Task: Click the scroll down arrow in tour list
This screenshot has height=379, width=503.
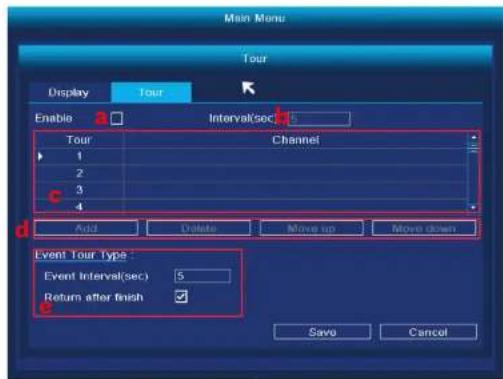Action: [474, 208]
